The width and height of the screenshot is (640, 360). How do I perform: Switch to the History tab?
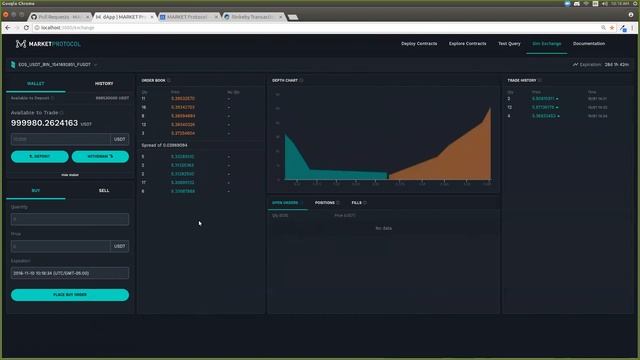tap(104, 84)
